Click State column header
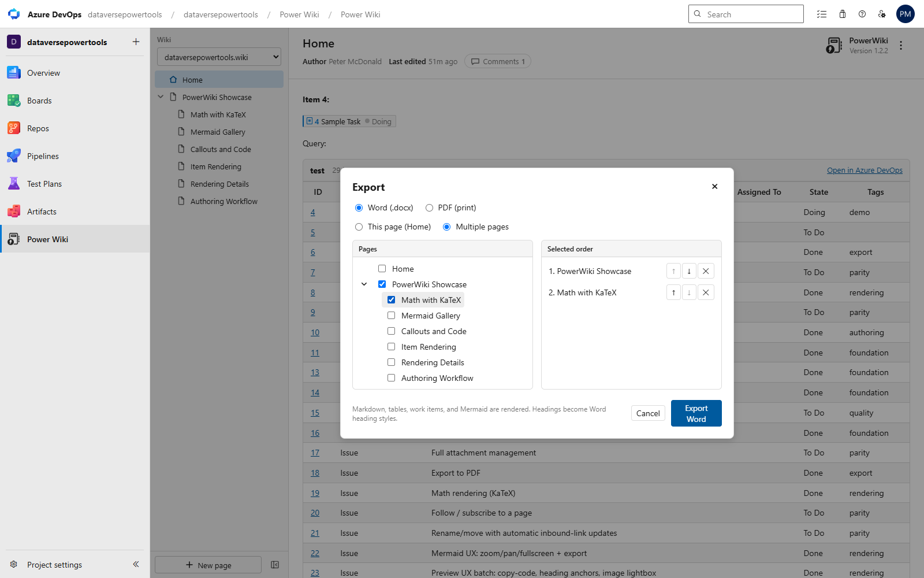The height and width of the screenshot is (578, 924). (819, 192)
